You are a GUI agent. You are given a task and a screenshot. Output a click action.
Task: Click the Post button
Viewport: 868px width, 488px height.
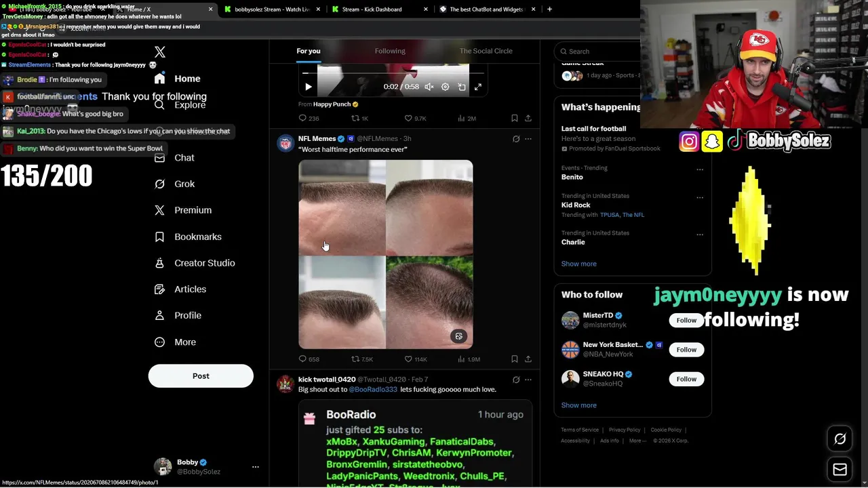coord(201,376)
